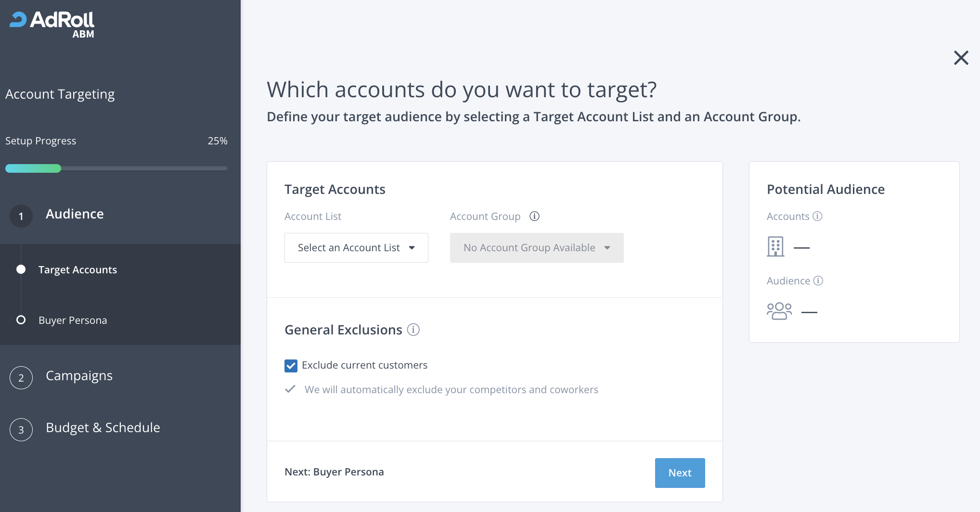Uncheck Exclude current customers checkbox
The width and height of the screenshot is (980, 512).
[291, 366]
